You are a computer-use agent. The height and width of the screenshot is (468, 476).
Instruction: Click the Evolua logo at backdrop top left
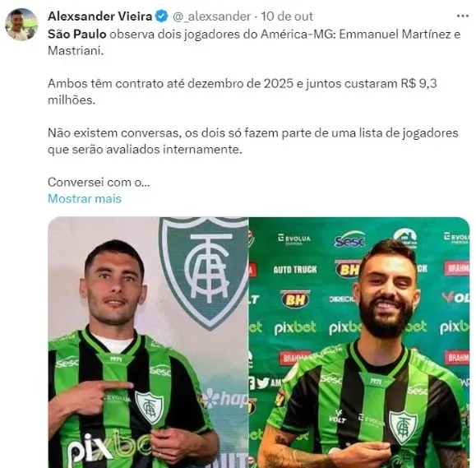click(294, 239)
